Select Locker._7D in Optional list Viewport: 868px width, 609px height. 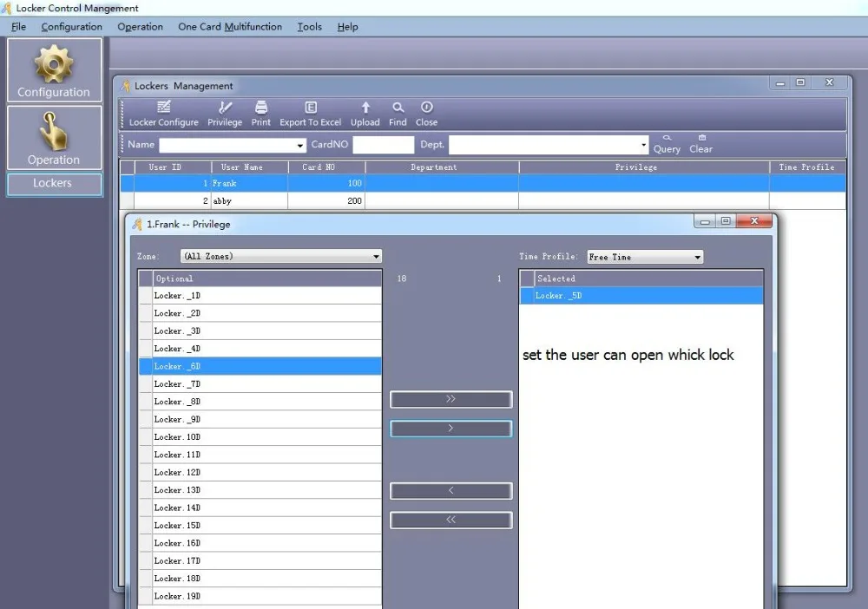coord(260,383)
